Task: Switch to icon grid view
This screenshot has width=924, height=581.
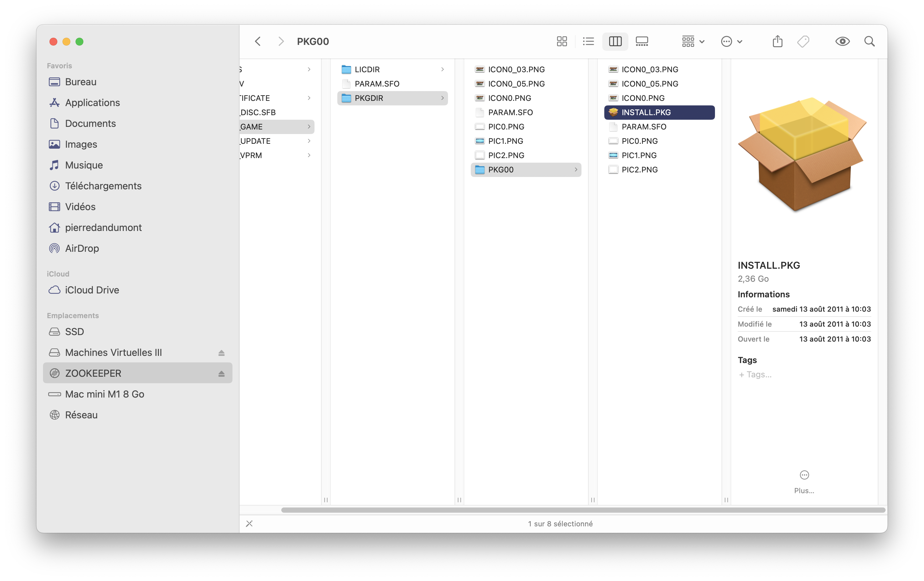Action: 562,41
